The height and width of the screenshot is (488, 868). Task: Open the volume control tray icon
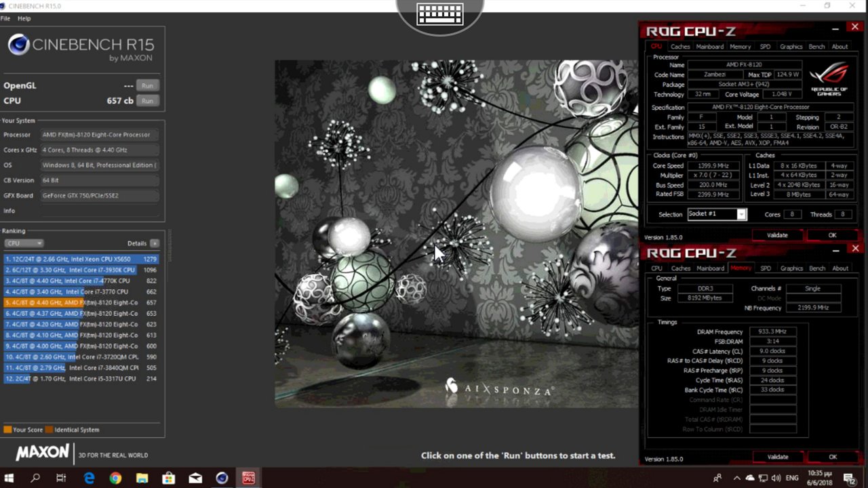tap(777, 478)
